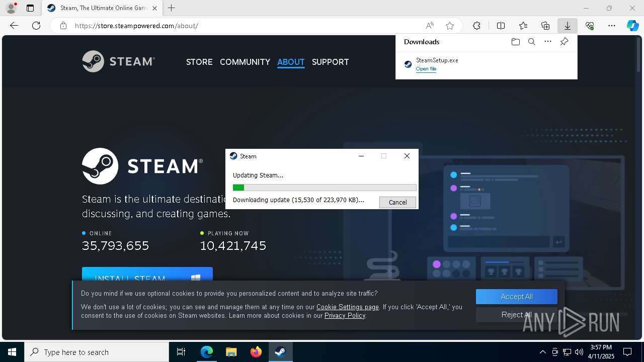Activate Read aloud icon in address bar

(x=430, y=26)
